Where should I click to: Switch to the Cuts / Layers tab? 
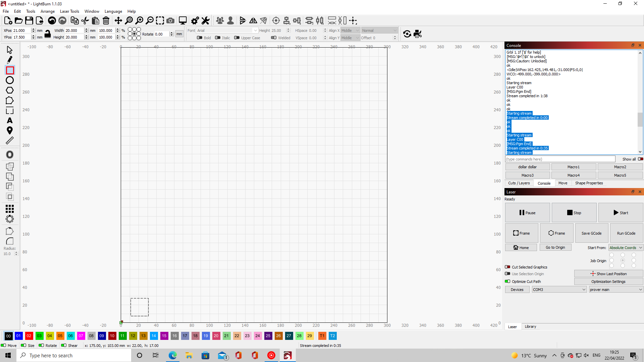coord(519,183)
